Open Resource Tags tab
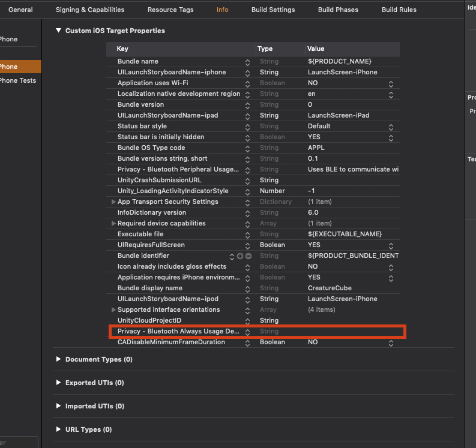Screen dimensions: 476x448 tap(170, 10)
